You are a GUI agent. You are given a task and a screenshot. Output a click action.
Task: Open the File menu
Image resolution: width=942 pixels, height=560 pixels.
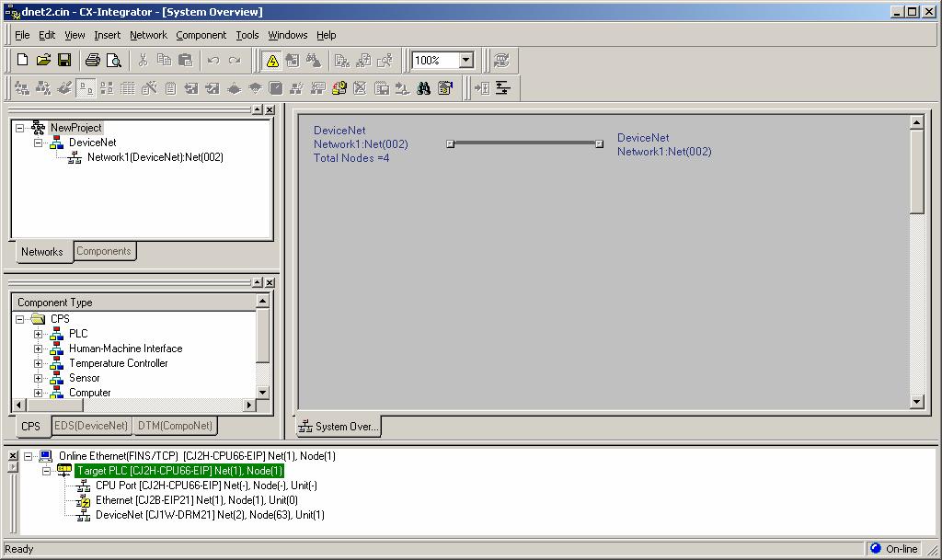point(22,36)
